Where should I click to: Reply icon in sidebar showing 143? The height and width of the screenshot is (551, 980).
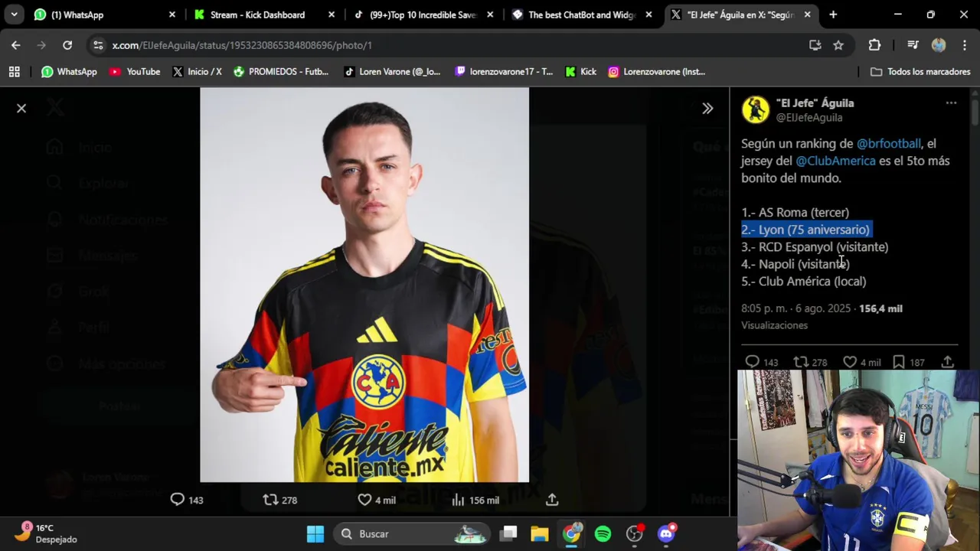pyautogui.click(x=752, y=362)
